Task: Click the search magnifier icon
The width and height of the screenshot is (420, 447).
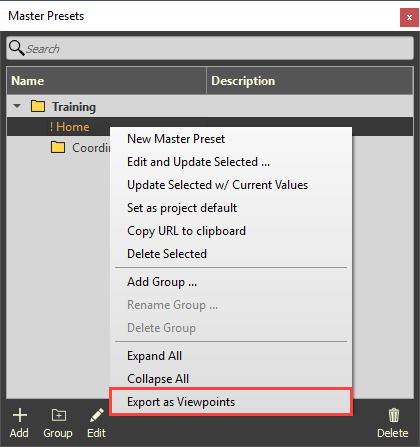Action: click(16, 48)
